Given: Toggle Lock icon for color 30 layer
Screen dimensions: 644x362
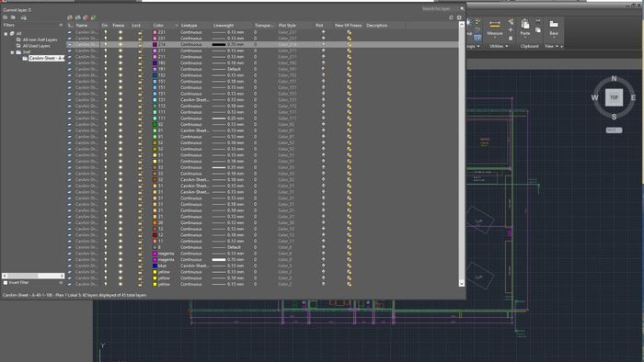Looking at the screenshot, I should pyautogui.click(x=140, y=222).
